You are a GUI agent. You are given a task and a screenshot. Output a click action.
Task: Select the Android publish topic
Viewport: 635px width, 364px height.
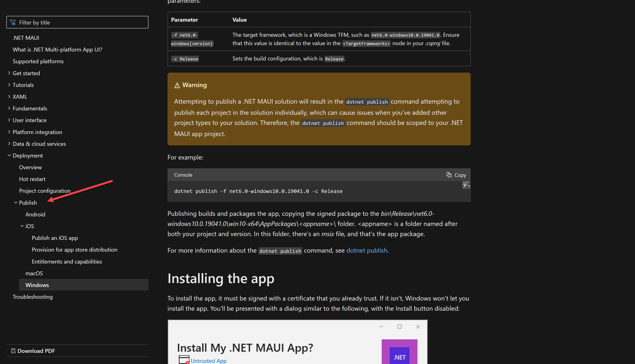pyautogui.click(x=35, y=214)
